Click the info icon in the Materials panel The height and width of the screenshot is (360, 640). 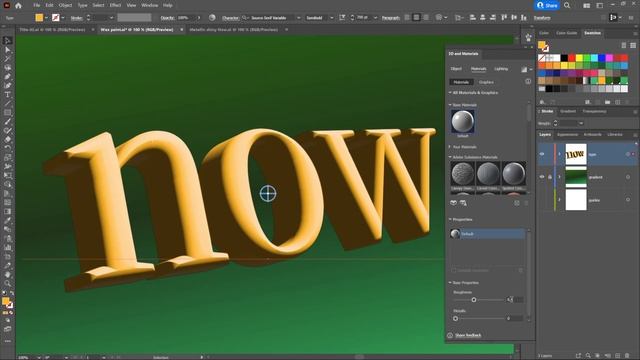[x=528, y=82]
